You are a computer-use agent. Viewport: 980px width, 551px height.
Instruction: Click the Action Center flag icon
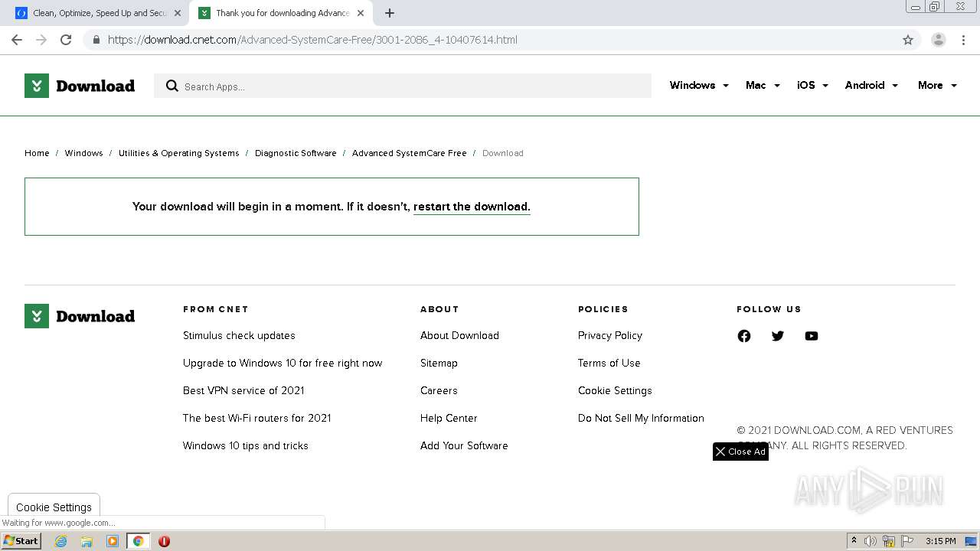pos(907,541)
